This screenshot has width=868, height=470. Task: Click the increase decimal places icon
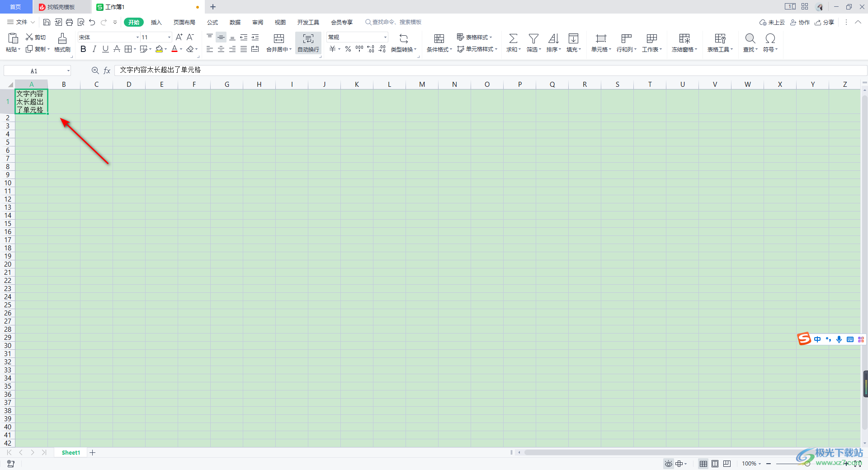click(x=371, y=49)
